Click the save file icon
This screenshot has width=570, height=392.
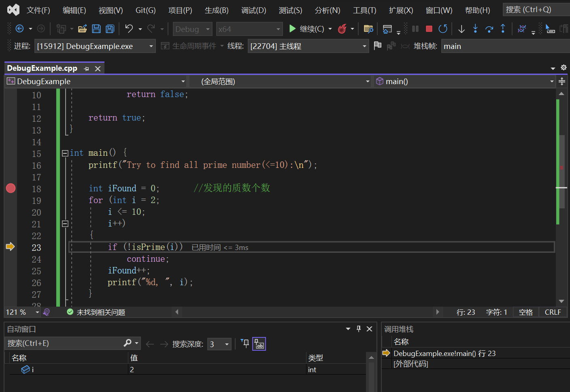click(96, 29)
